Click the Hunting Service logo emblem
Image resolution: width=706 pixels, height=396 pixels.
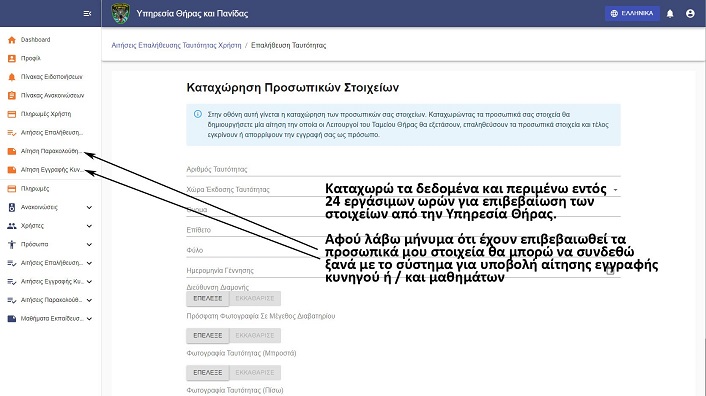click(x=120, y=14)
